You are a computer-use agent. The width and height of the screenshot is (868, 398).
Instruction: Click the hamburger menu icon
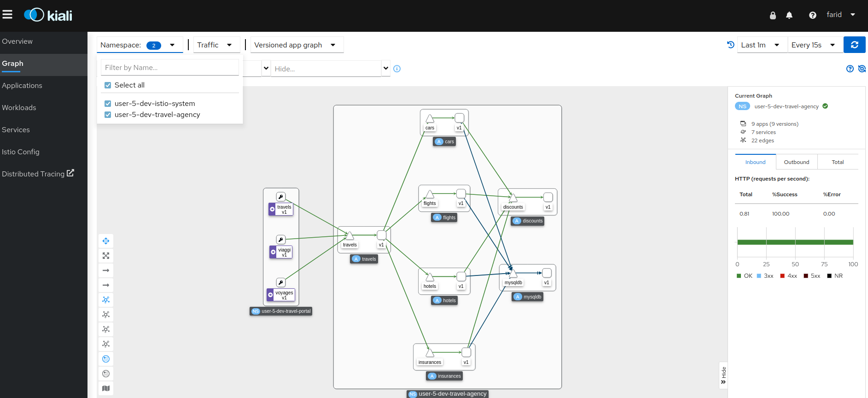(x=7, y=15)
